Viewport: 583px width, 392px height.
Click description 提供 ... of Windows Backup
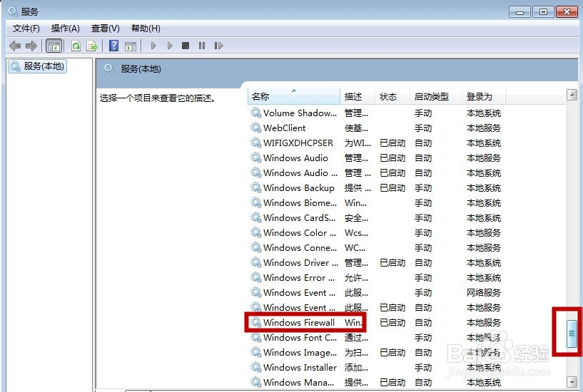pos(358,188)
